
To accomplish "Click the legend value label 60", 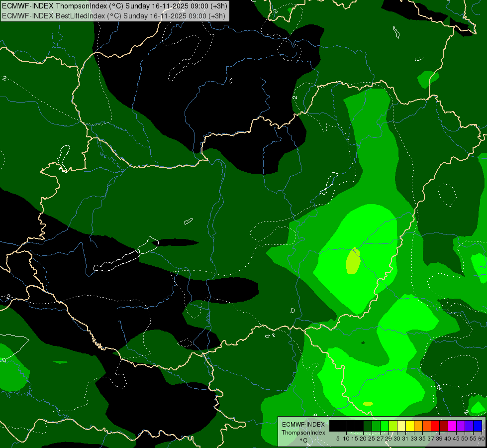I will click(x=482, y=439).
